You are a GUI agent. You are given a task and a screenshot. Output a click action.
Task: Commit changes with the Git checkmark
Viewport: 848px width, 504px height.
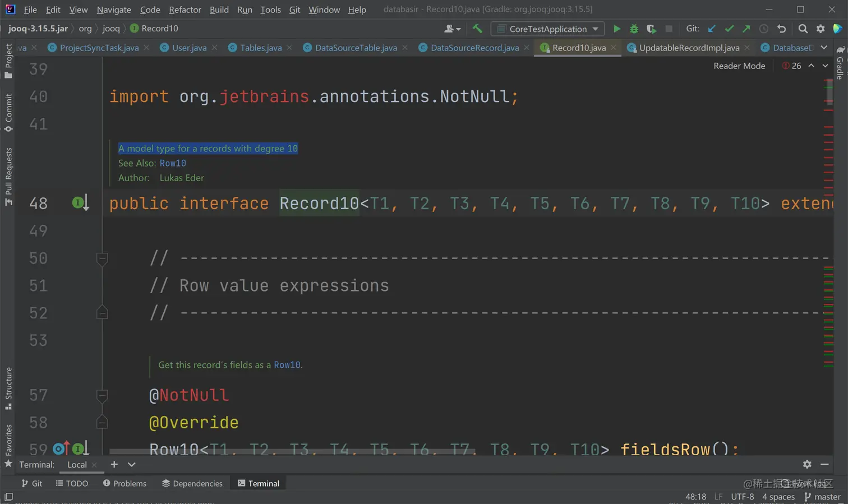click(729, 29)
